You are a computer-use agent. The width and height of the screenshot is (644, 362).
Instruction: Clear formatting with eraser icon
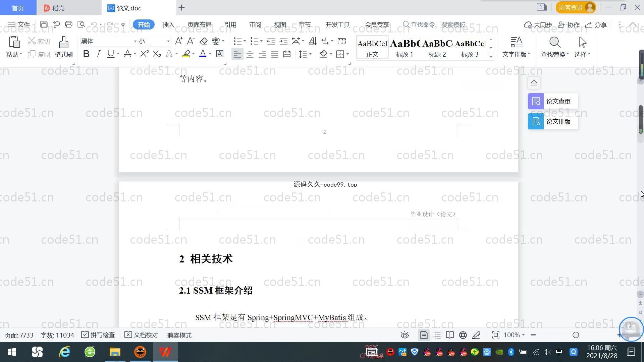[x=204, y=41]
